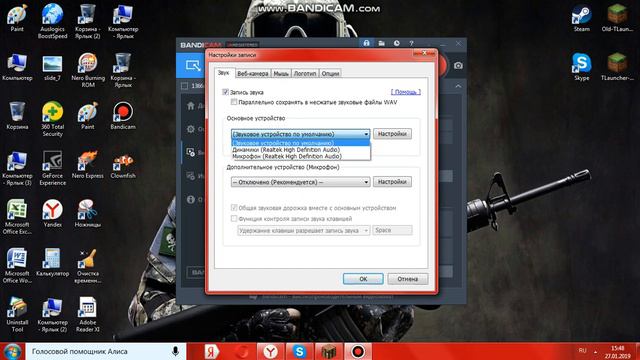This screenshot has height=360, width=640.
Task: Choose Микрофон (Realtek High Definition Audio)
Action: [301, 156]
